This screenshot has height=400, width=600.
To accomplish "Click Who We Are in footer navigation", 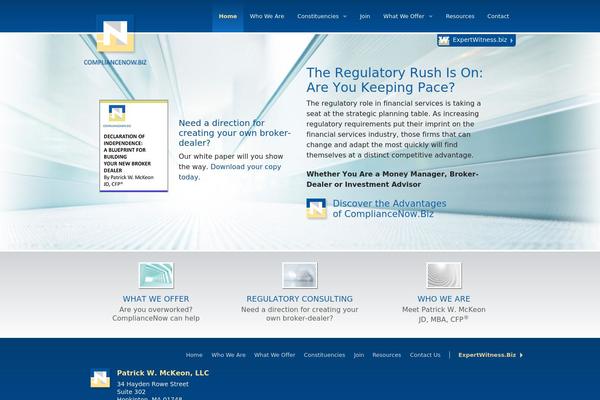I will [x=228, y=355].
